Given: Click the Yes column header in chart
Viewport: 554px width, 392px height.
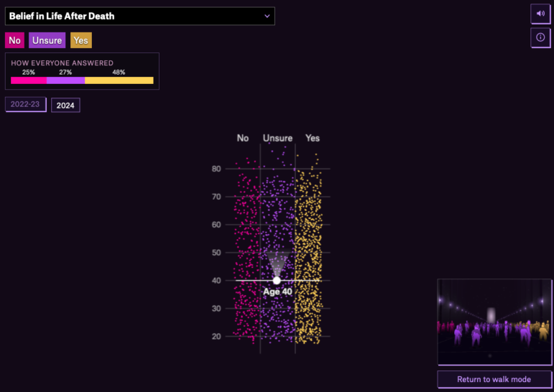Looking at the screenshot, I should (313, 138).
